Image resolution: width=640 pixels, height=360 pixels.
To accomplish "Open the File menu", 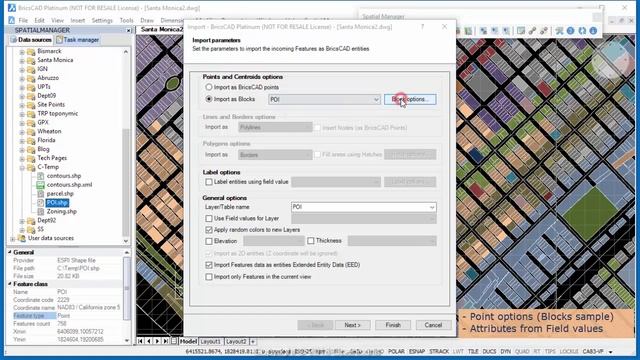I will (23, 20).
